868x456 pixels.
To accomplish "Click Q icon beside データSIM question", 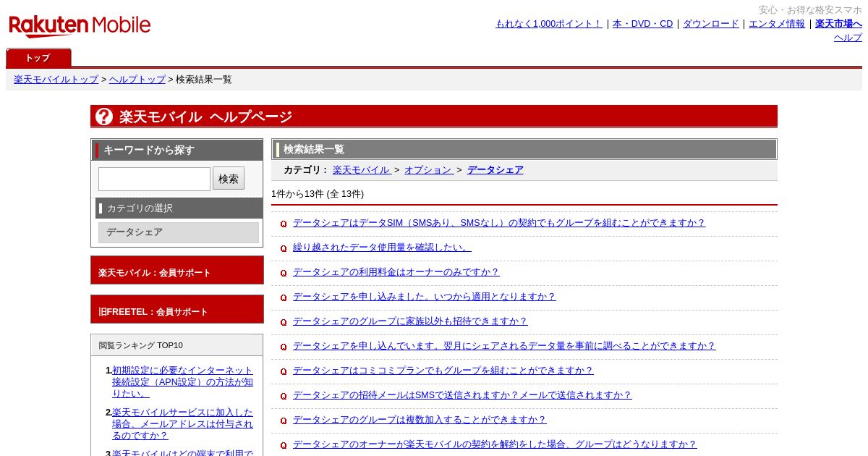I will coord(284,224).
